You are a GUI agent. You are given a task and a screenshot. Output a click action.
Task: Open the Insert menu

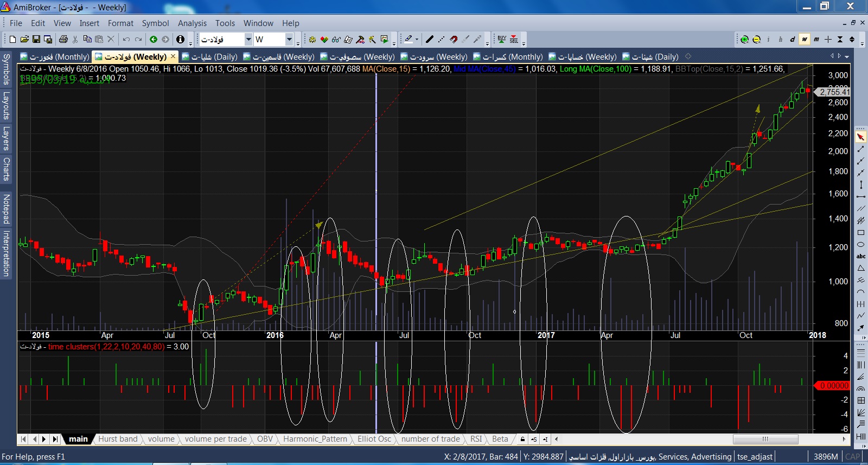(90, 23)
